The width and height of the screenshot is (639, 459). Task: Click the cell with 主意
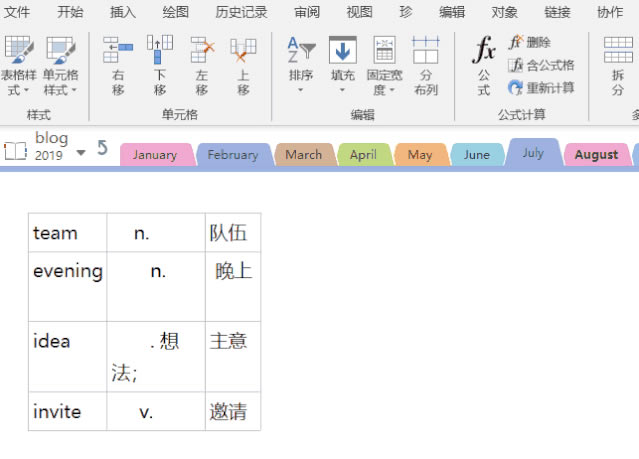click(x=233, y=357)
